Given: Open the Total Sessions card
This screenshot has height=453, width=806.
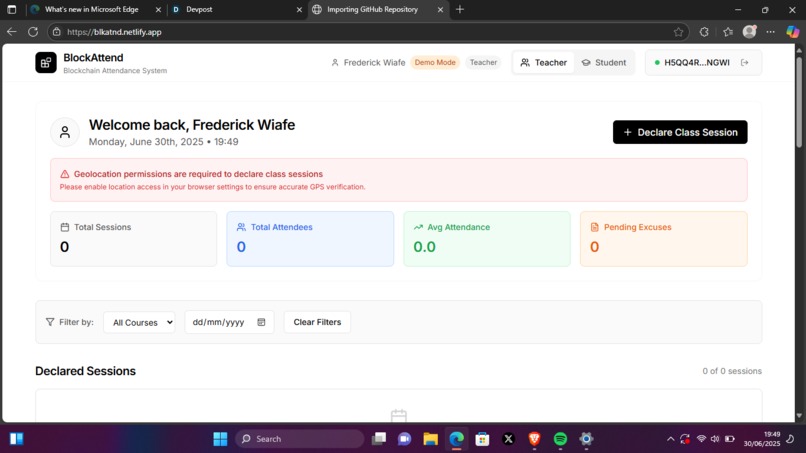Looking at the screenshot, I should (133, 239).
